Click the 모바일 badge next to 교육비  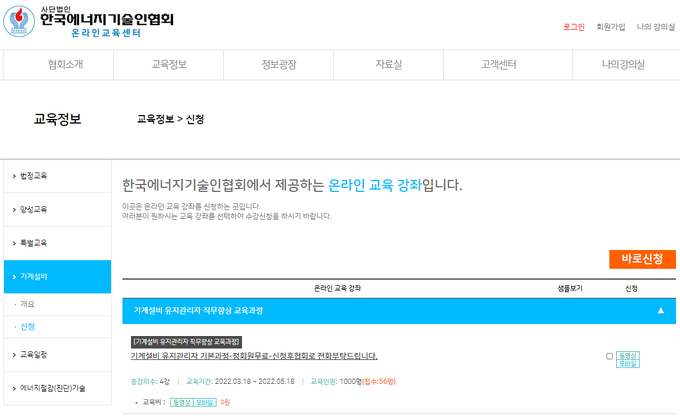(x=204, y=402)
